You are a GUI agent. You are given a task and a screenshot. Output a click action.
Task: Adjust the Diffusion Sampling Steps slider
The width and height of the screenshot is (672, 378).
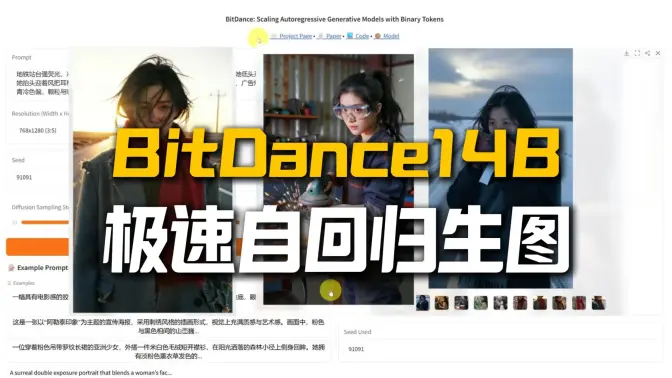tap(45, 222)
